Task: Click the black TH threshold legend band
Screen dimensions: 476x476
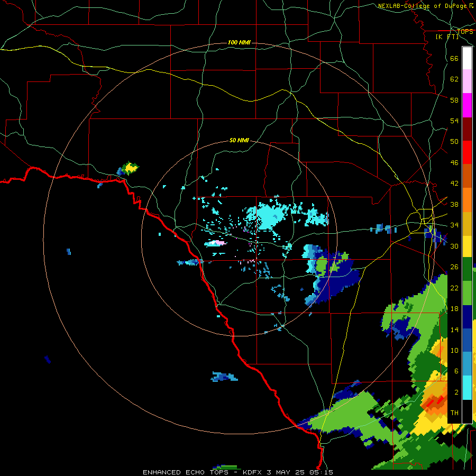Action: pyautogui.click(x=467, y=411)
